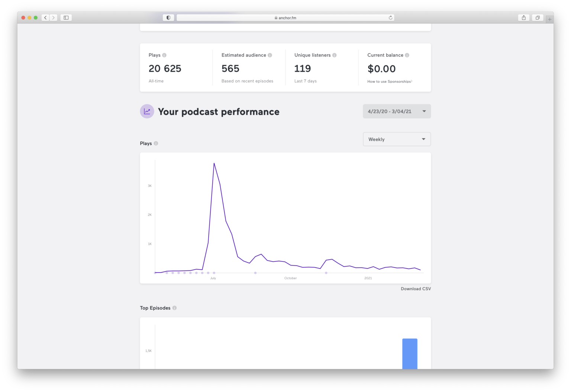
Task: Click the purple podcast performance chart icon
Action: click(147, 111)
